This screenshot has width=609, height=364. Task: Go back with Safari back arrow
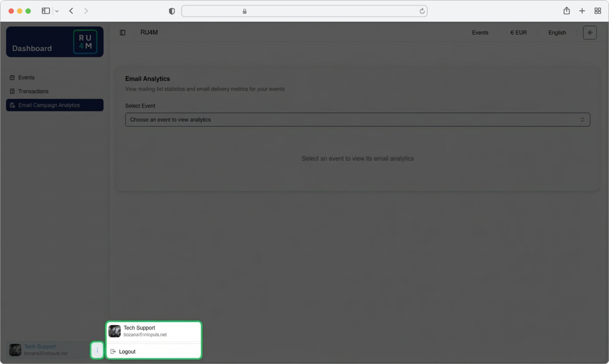click(71, 11)
